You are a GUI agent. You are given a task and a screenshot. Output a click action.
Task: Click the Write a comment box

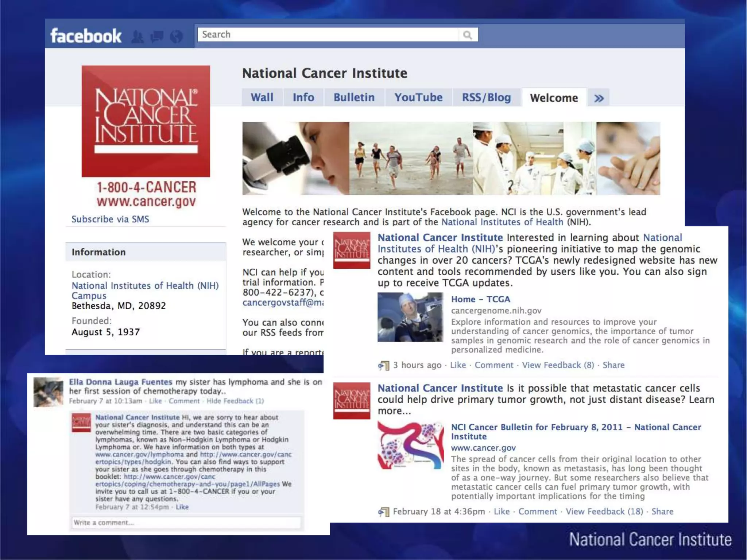(x=186, y=522)
